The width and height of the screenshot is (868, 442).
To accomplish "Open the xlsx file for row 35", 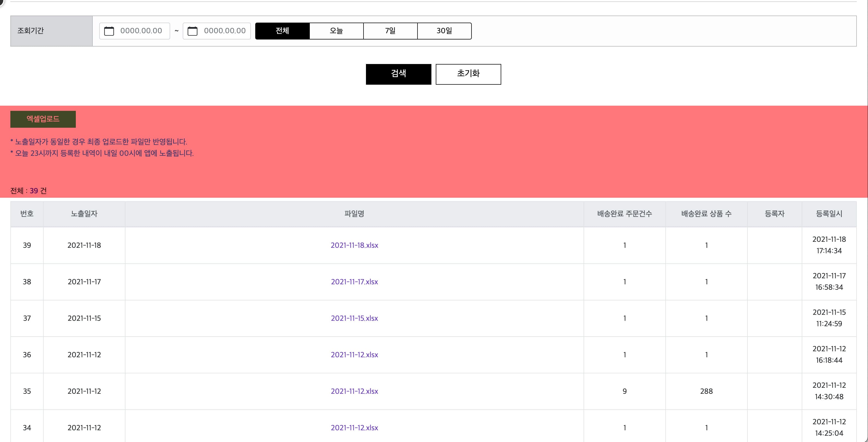I will click(354, 391).
